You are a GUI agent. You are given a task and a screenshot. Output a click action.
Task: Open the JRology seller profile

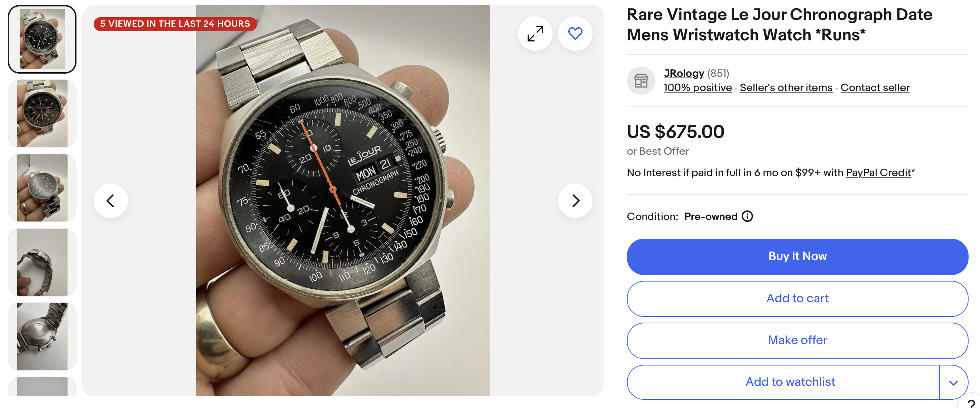[x=684, y=73]
